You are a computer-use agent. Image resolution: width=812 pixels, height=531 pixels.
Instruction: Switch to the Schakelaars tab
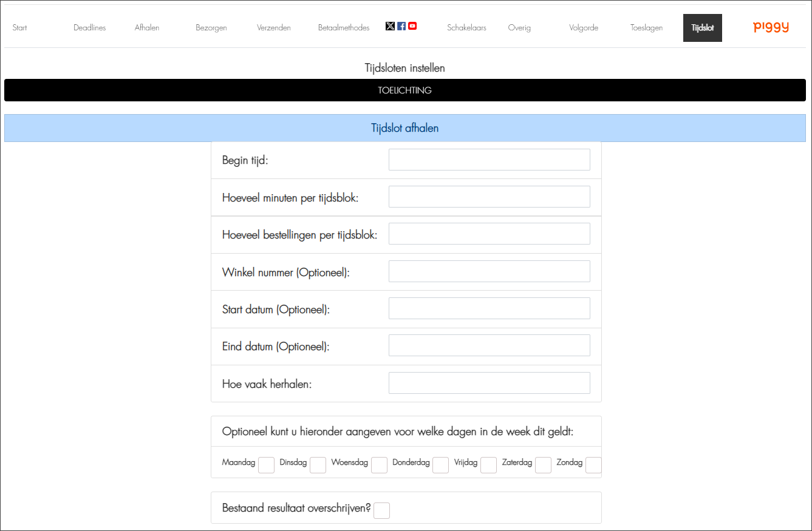tap(466, 28)
